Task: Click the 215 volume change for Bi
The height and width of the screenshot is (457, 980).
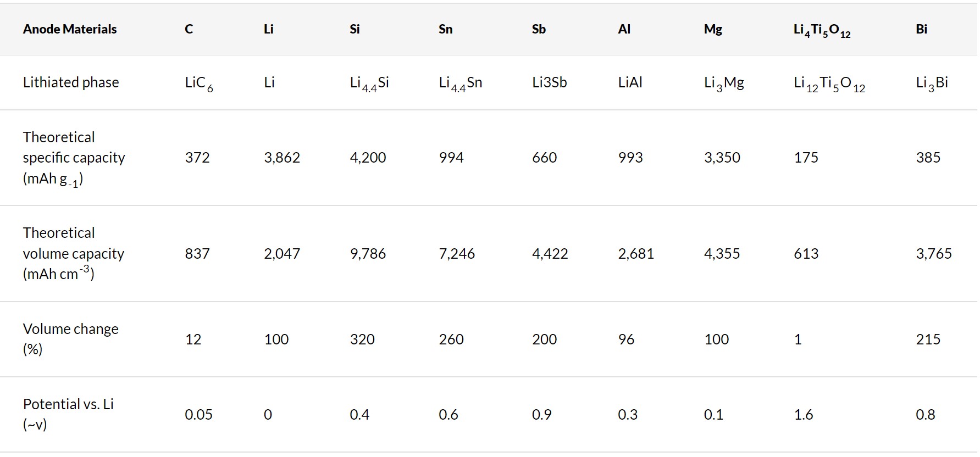Action: [x=928, y=339]
